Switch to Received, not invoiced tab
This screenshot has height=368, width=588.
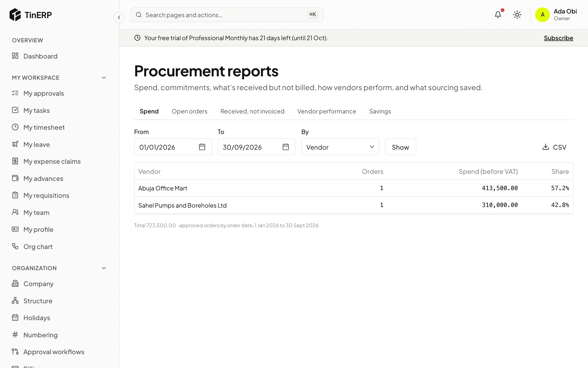pos(252,111)
